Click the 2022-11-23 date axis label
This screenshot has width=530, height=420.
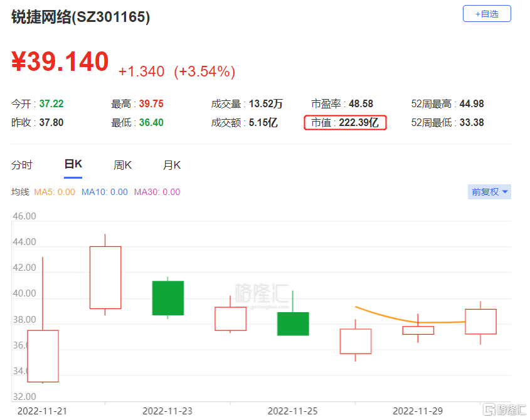pyautogui.click(x=167, y=411)
